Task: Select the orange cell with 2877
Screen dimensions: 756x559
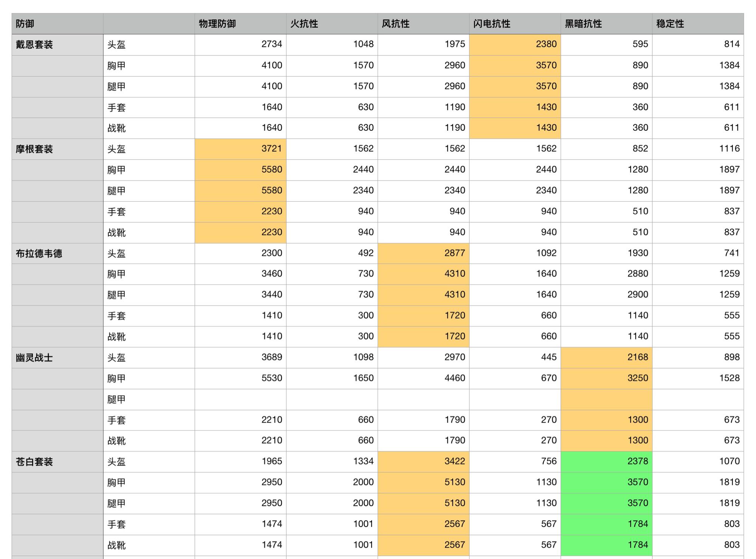Action: click(423, 253)
